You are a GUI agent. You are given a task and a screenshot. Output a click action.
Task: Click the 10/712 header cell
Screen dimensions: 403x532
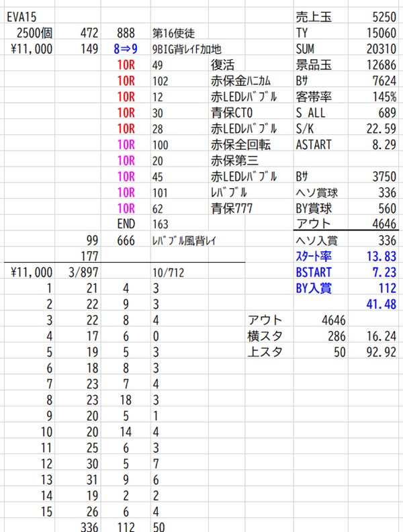point(168,272)
